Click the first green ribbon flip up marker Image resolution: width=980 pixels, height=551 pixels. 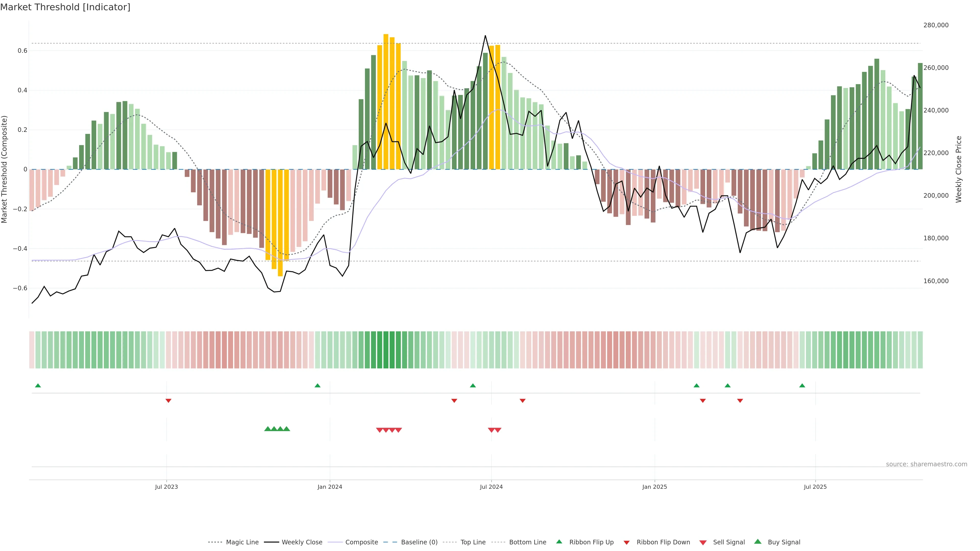coord(38,386)
